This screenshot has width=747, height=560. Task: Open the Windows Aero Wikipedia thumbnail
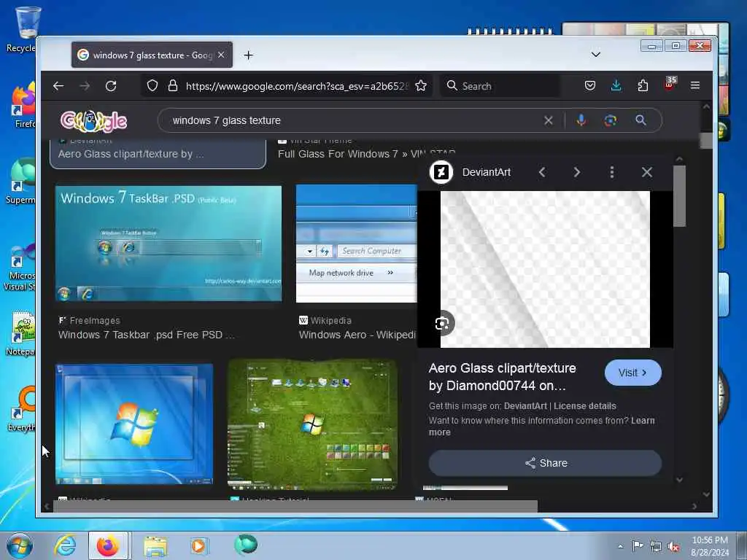click(356, 244)
